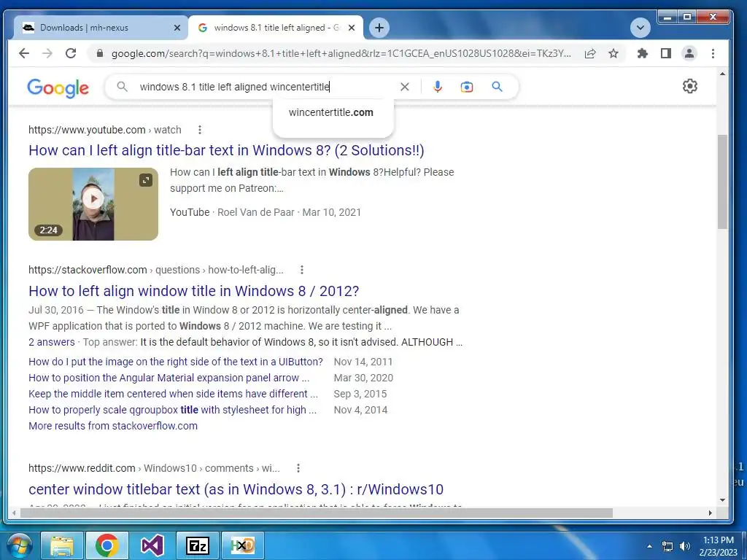Close the Google search tab
Image resolution: width=747 pixels, height=560 pixels.
coord(352,28)
